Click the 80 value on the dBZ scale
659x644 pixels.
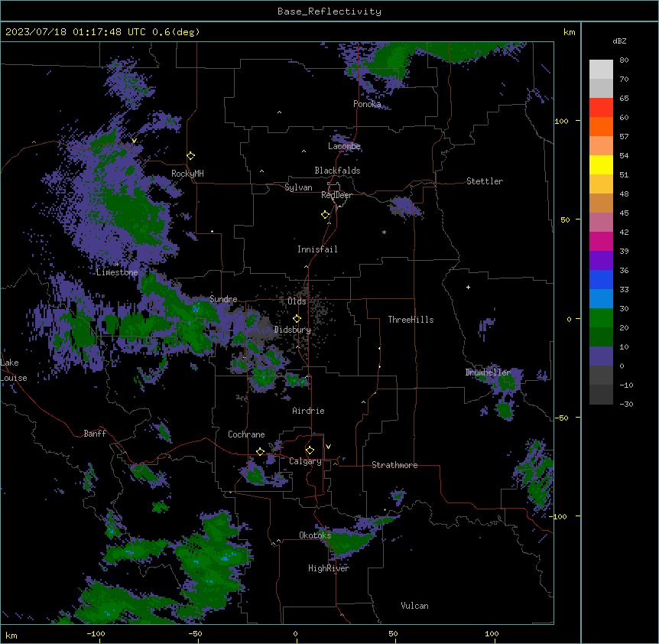click(624, 60)
